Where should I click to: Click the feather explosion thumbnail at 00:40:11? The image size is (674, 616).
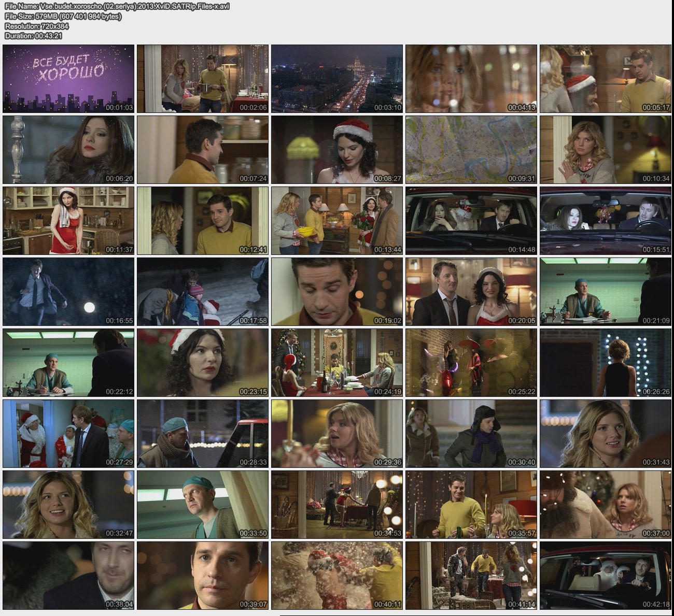coord(336,576)
